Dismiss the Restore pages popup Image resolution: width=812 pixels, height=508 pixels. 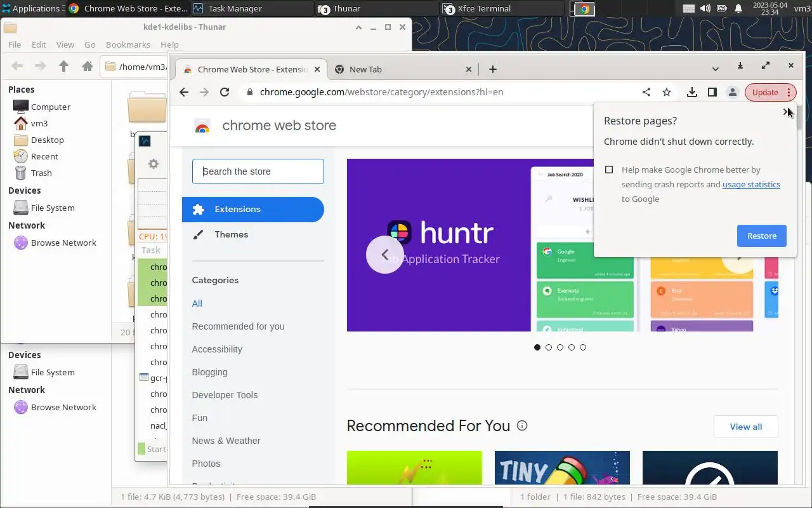point(787,112)
